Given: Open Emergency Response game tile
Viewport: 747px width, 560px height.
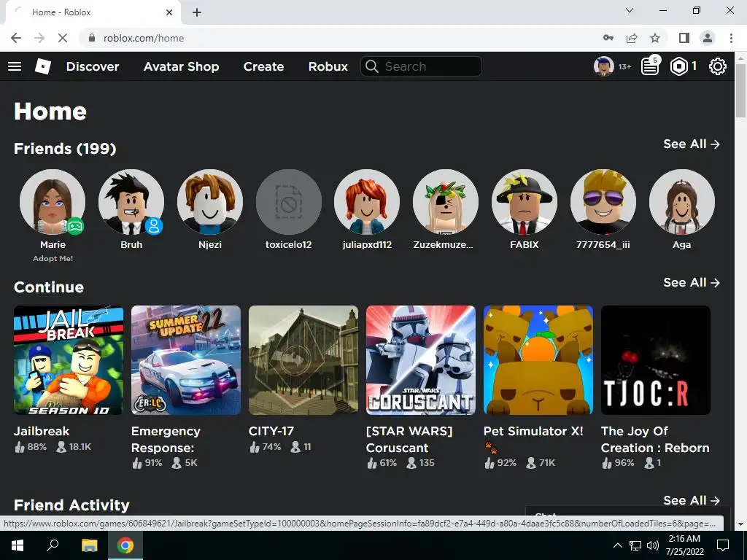Looking at the screenshot, I should coord(186,360).
